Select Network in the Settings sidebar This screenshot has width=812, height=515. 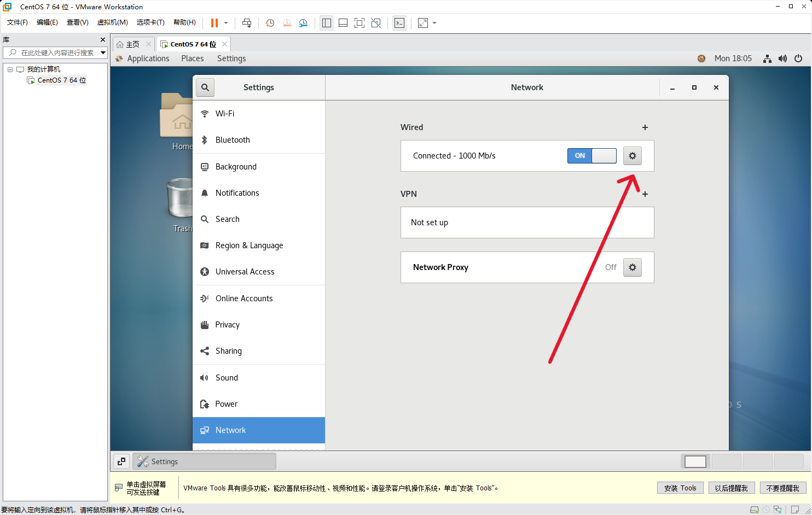(259, 430)
